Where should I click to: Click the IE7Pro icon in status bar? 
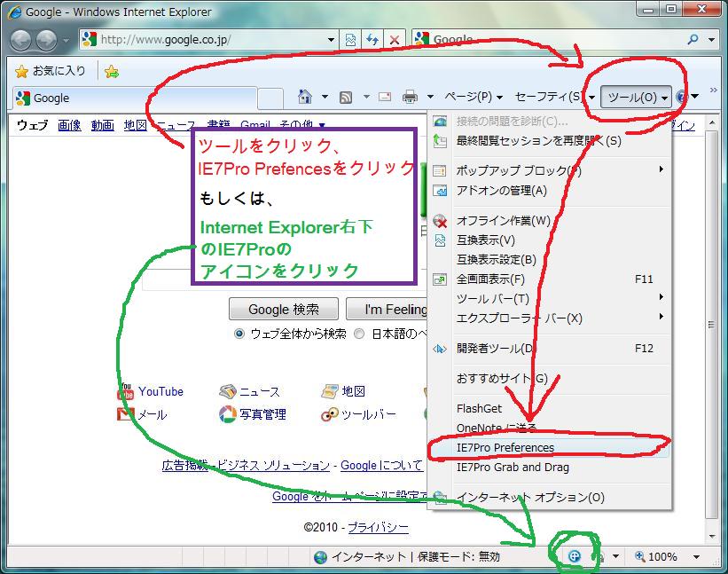coord(575,556)
